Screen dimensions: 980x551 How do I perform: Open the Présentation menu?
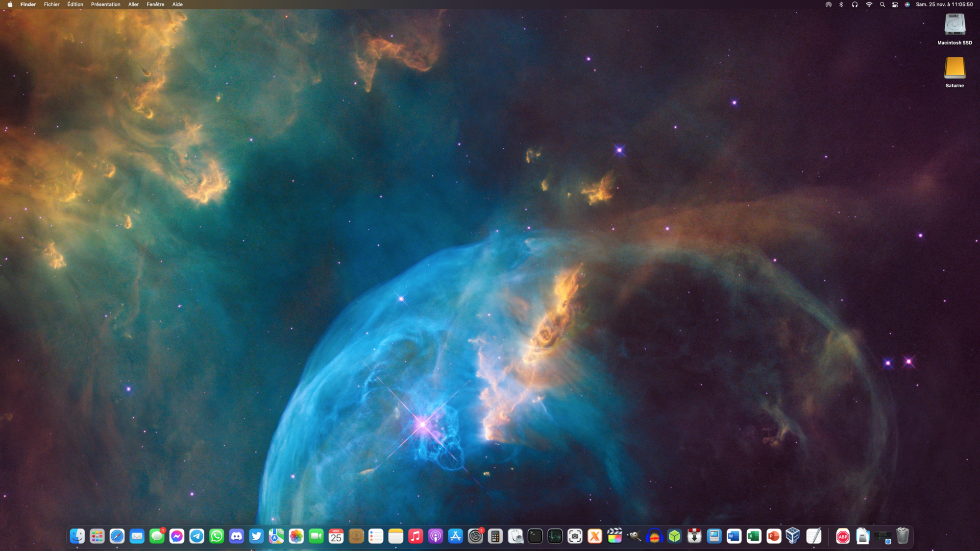[105, 4]
